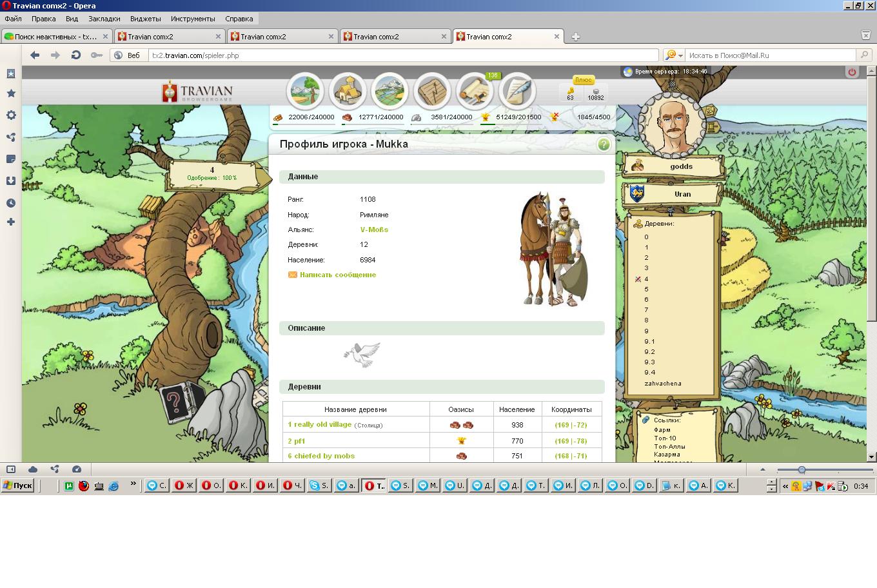The width and height of the screenshot is (877, 588).
Task: Open the Файл menu
Action: pyautogui.click(x=14, y=19)
